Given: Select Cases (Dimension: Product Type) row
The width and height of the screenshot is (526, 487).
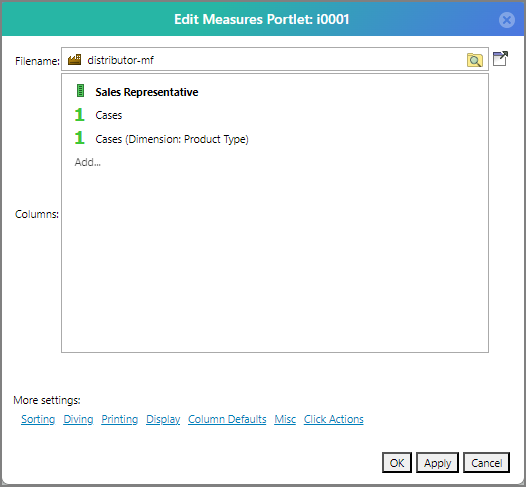Looking at the screenshot, I should click(172, 139).
